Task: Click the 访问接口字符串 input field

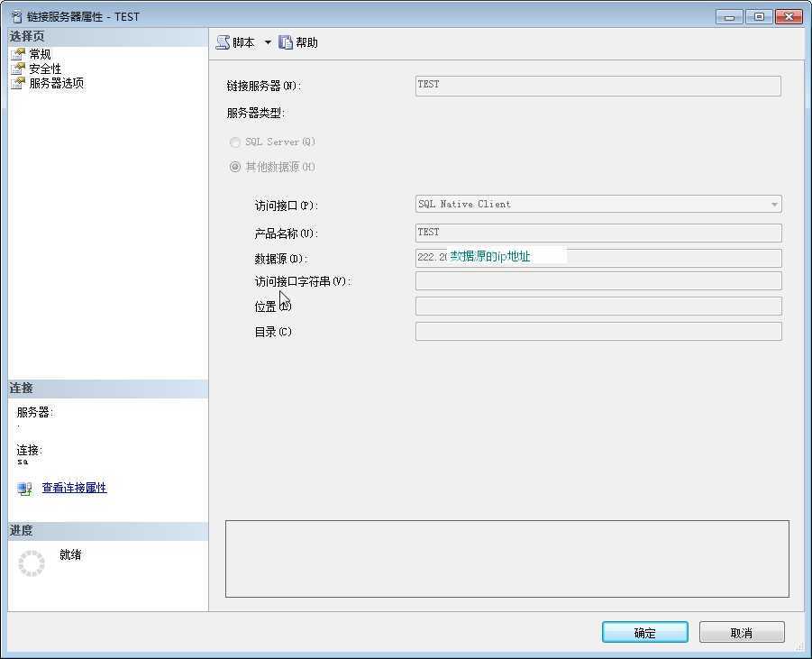Action: point(598,281)
